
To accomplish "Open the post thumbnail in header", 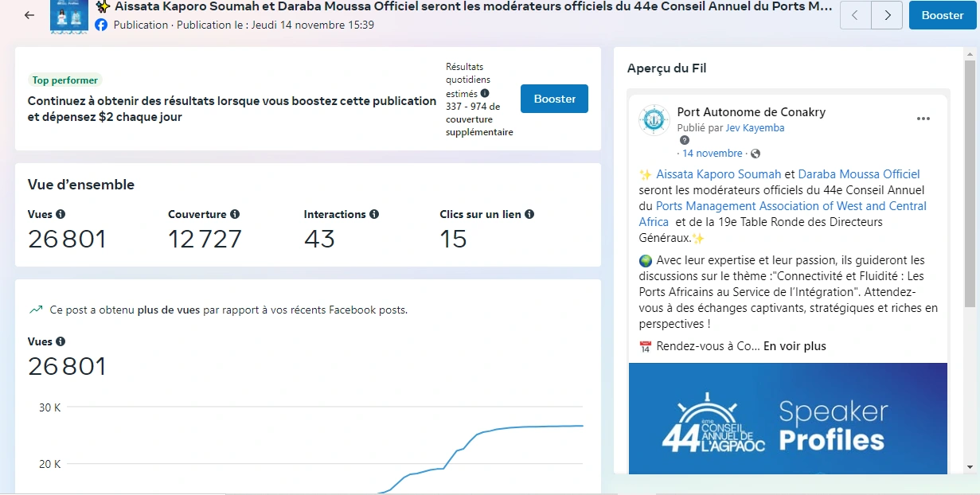I will [x=69, y=16].
